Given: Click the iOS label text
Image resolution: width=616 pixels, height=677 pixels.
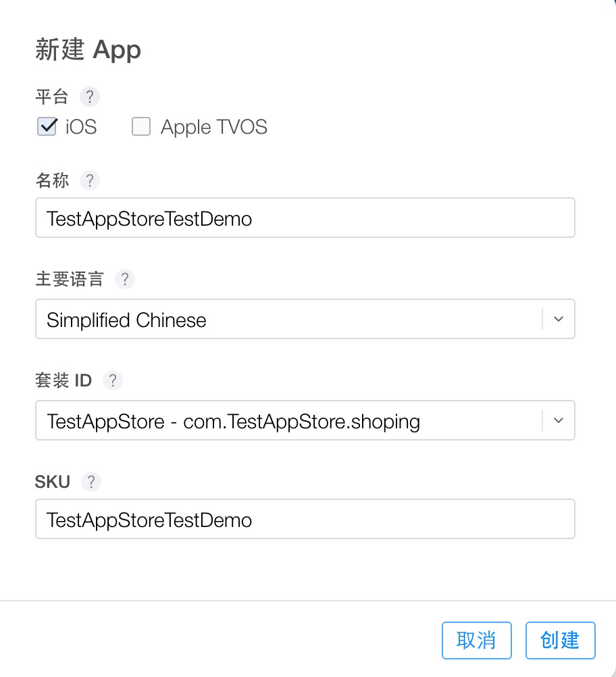Looking at the screenshot, I should pyautogui.click(x=81, y=127).
